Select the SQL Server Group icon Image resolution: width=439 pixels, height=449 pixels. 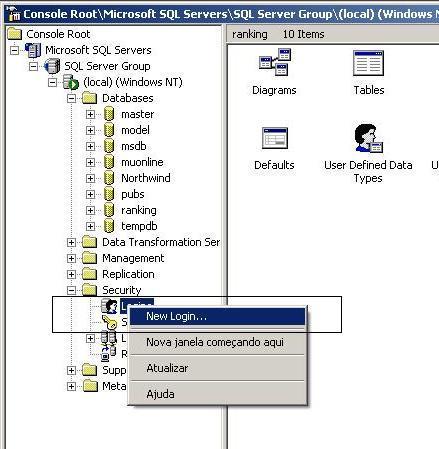[52, 66]
